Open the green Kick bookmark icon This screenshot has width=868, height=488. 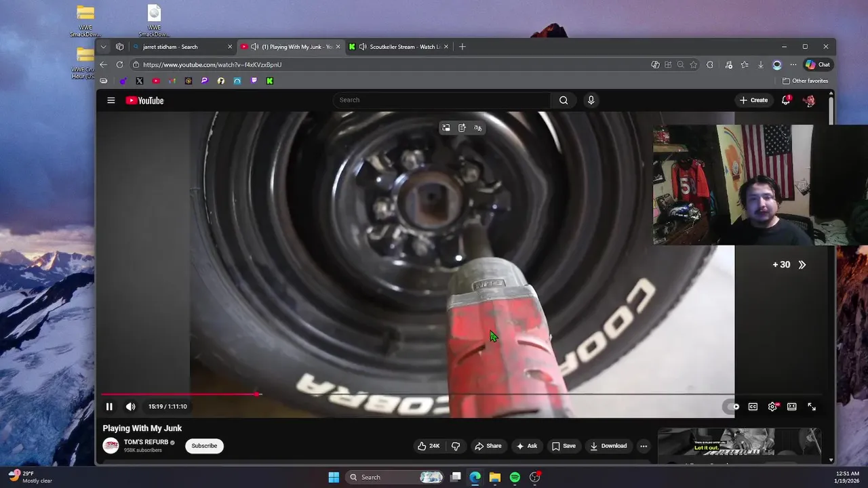(x=270, y=81)
